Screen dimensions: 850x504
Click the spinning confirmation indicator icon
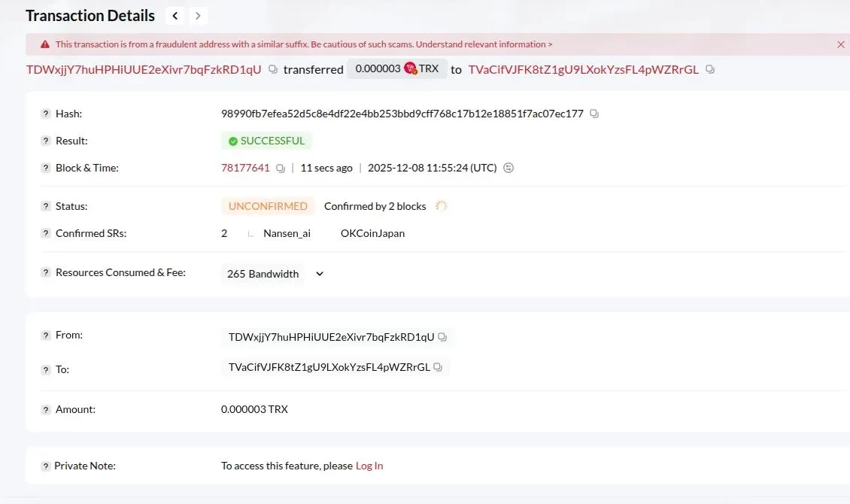[442, 205]
